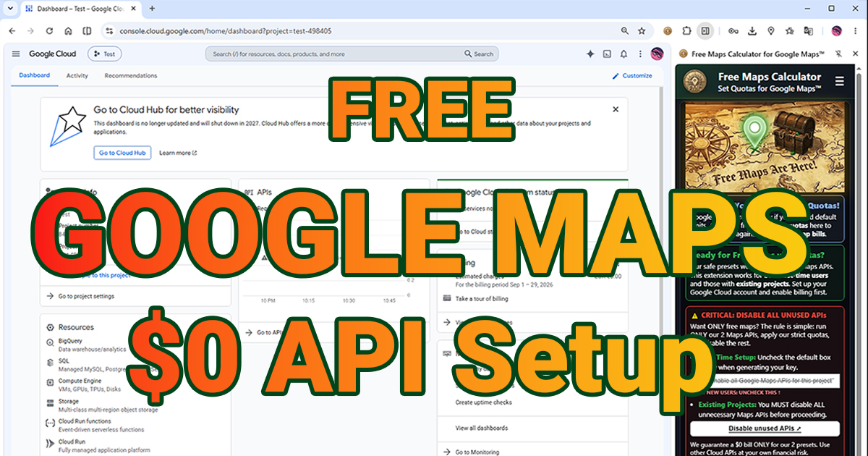The width and height of the screenshot is (868, 456).
Task: Click the Cloud Run resource icon
Action: tap(50, 444)
